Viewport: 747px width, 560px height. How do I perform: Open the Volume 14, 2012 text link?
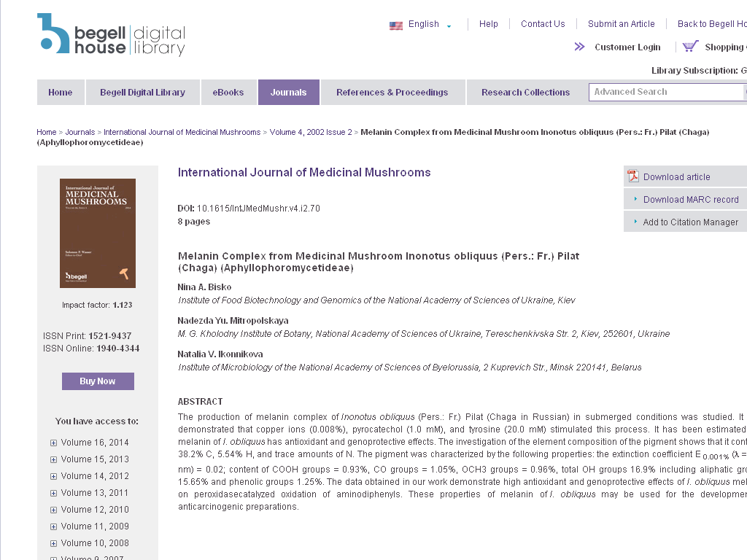[x=95, y=475]
